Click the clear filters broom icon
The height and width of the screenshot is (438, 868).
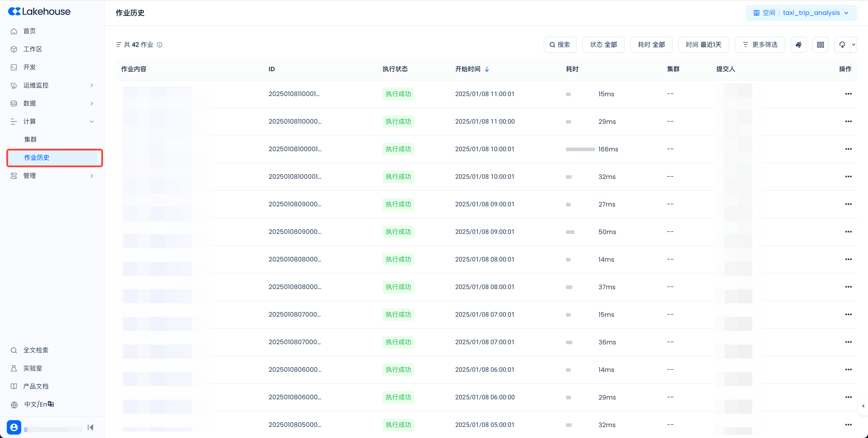(x=799, y=45)
